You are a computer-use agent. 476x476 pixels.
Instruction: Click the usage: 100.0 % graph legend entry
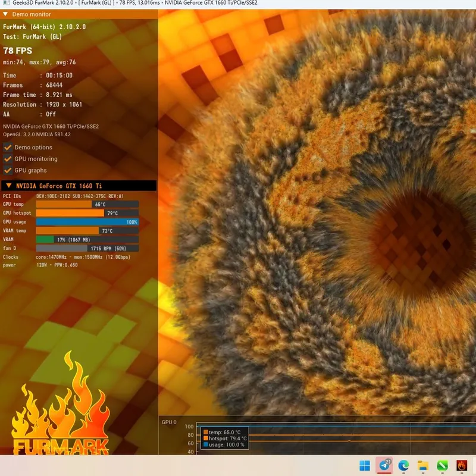click(x=224, y=445)
